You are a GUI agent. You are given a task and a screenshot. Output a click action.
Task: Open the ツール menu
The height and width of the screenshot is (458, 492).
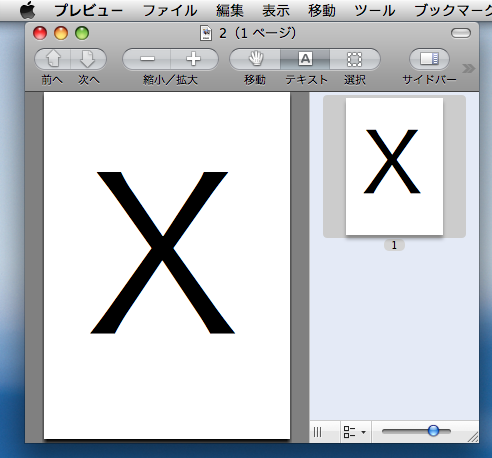click(375, 11)
